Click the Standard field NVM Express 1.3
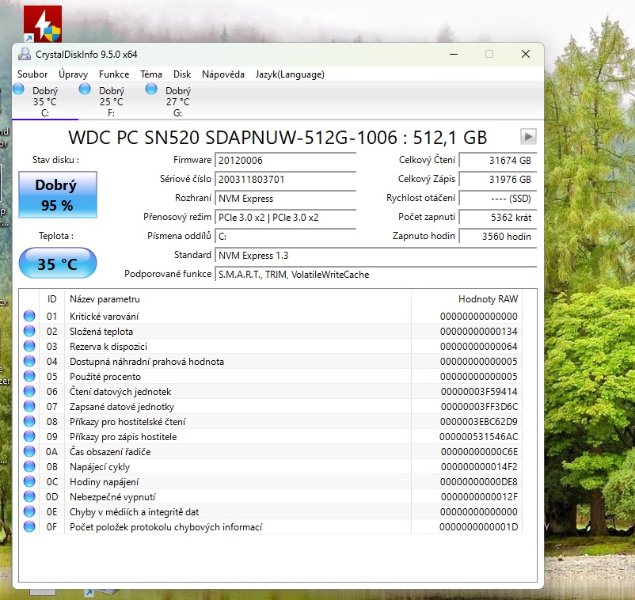 [x=376, y=255]
